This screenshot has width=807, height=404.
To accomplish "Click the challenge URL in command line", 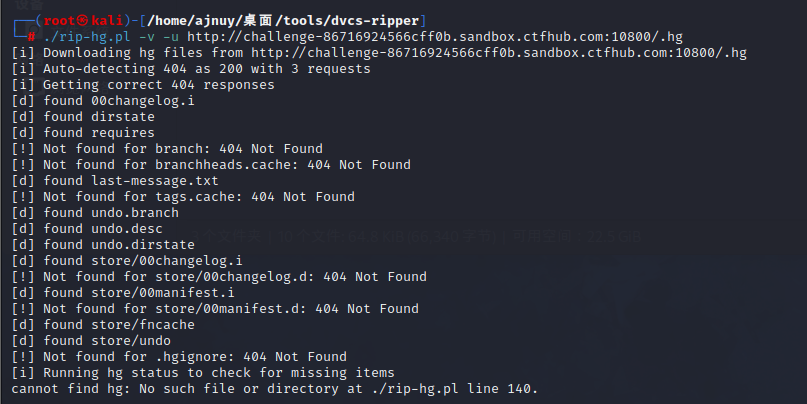I will click(x=435, y=37).
